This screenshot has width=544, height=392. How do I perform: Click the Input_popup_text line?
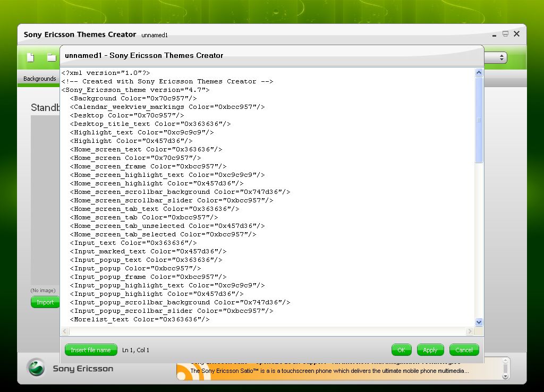click(146, 260)
